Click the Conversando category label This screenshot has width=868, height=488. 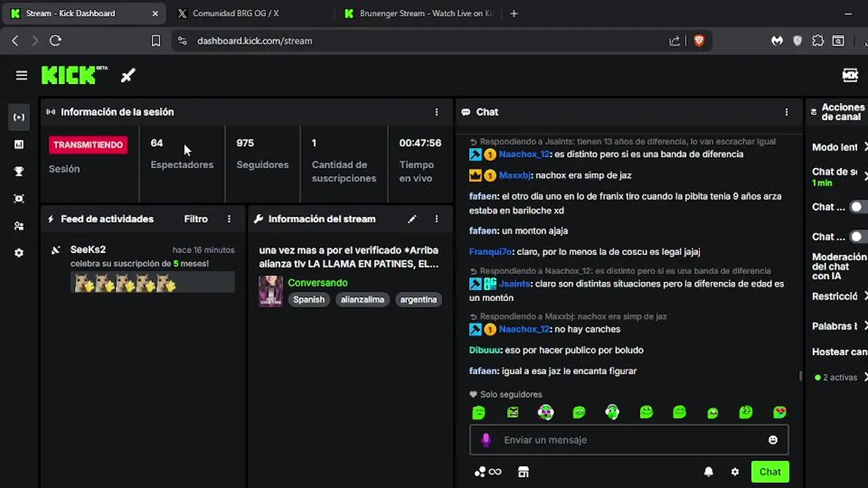point(317,283)
